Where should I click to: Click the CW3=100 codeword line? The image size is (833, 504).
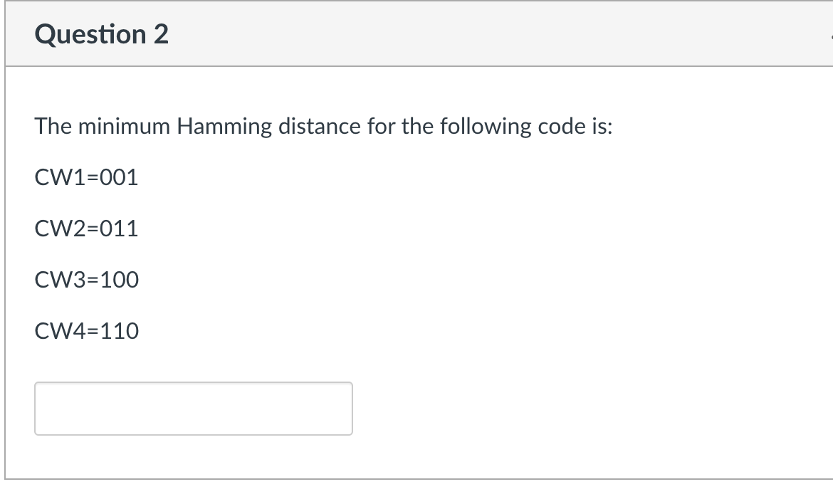pos(87,280)
